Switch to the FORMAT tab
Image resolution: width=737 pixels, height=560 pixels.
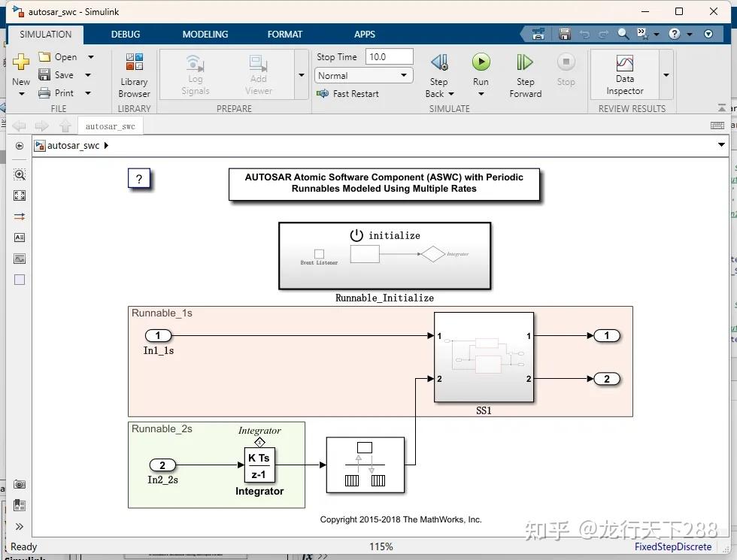click(x=285, y=35)
